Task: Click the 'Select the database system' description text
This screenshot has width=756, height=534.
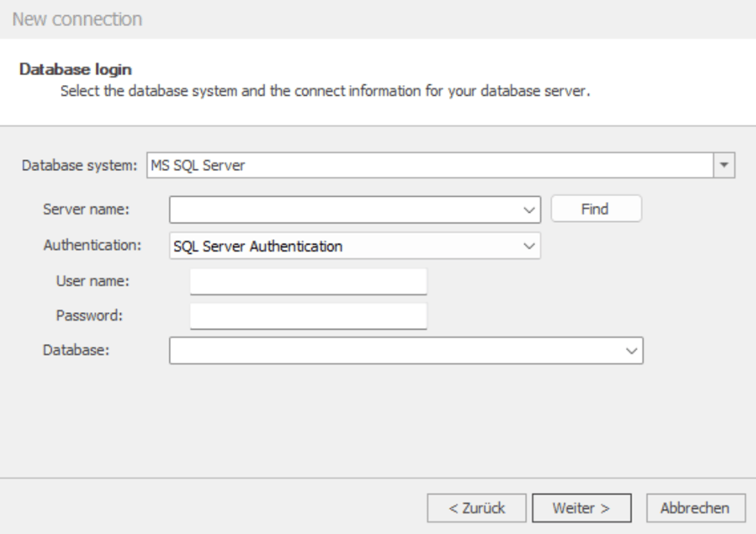Action: [325, 91]
